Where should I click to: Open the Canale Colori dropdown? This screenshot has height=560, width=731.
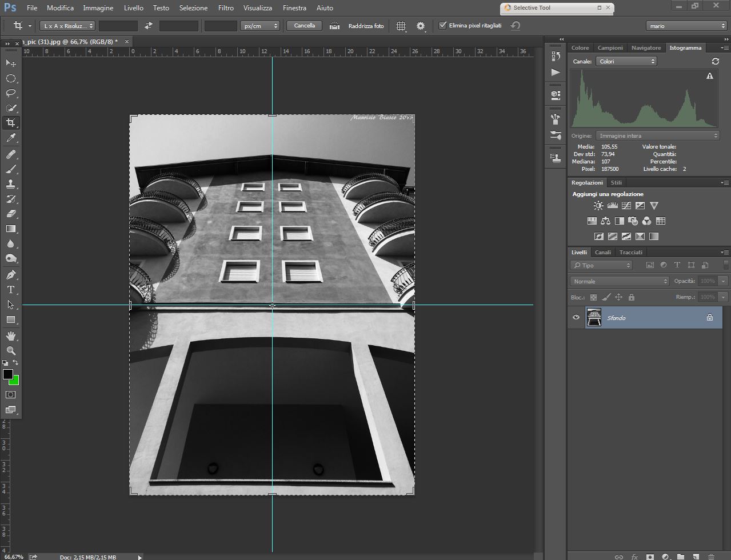click(x=626, y=61)
